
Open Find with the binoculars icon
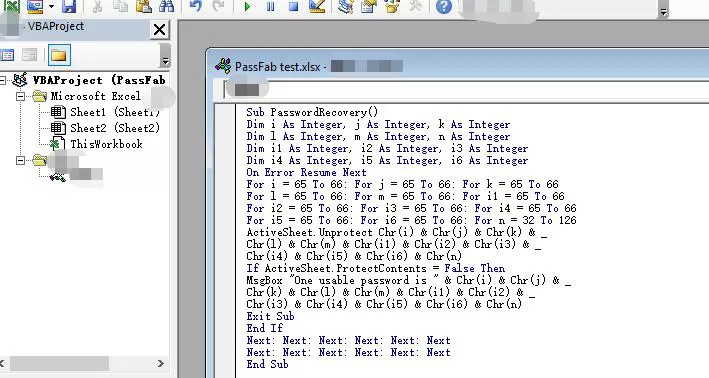(x=166, y=6)
